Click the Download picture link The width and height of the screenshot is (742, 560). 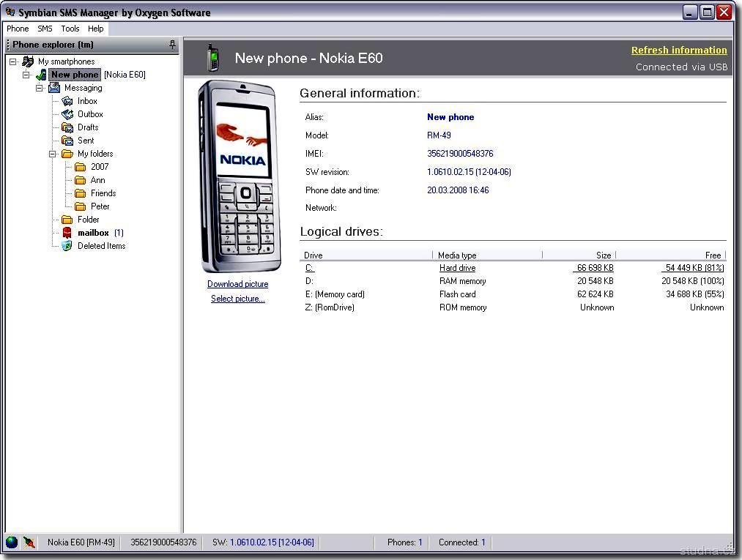point(237,284)
